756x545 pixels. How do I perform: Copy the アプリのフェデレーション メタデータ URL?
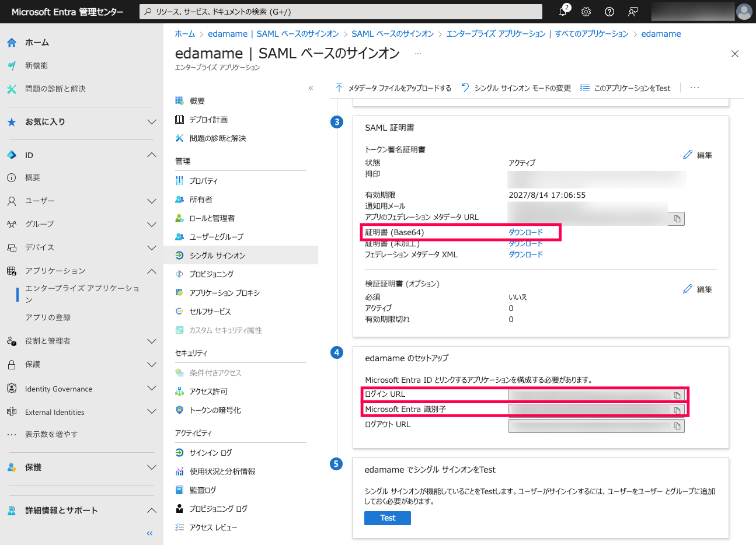tap(677, 219)
